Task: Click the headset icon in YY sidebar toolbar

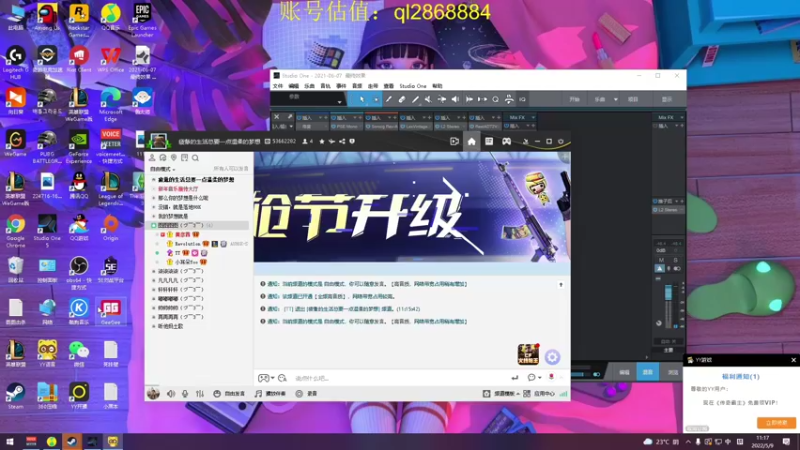Action: click(163, 158)
